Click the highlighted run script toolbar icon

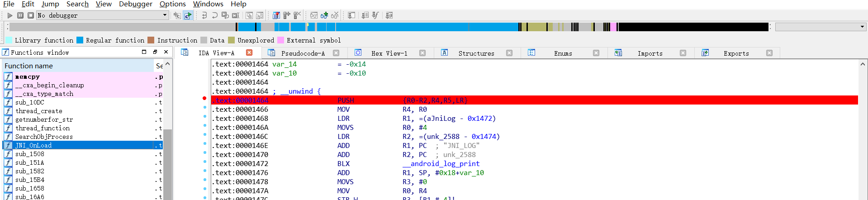click(x=188, y=15)
